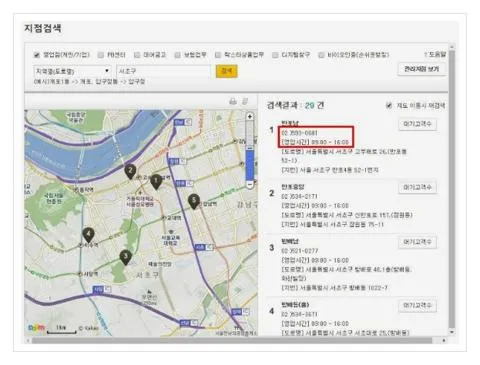The width and height of the screenshot is (480, 365).
Task: Click phone number of result 2
Action: coord(300,196)
